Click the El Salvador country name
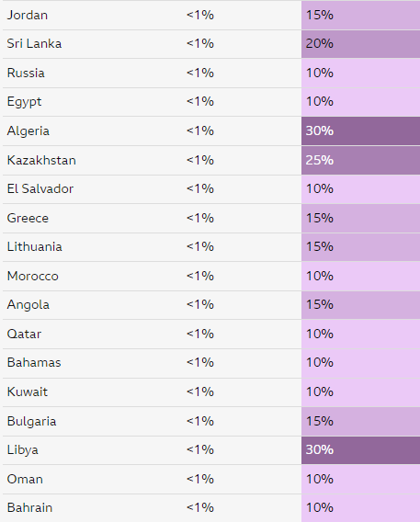 pos(40,188)
